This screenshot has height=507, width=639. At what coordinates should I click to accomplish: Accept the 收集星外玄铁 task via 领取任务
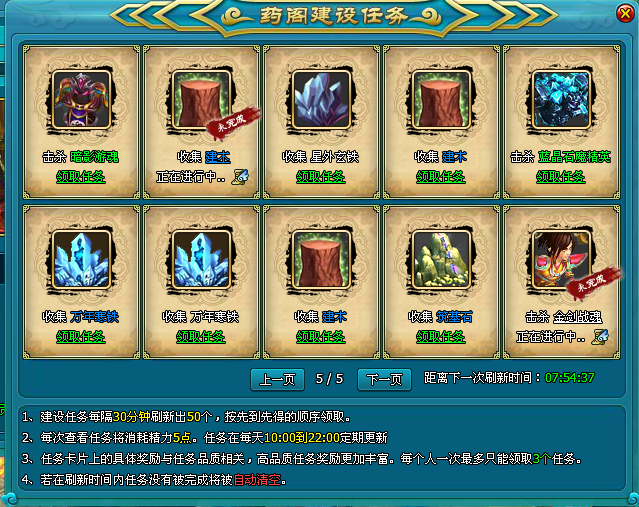pyautogui.click(x=321, y=177)
